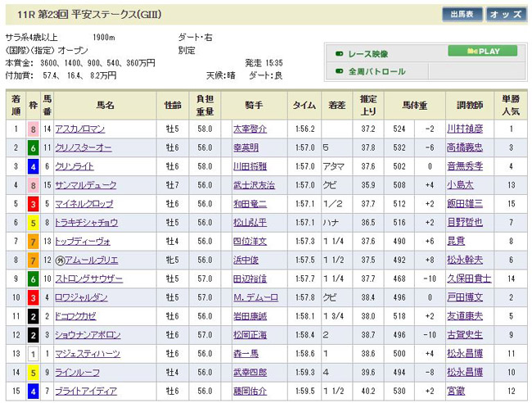Play the race video with the green PLAY button
The height and width of the screenshot is (403, 532).
(482, 51)
